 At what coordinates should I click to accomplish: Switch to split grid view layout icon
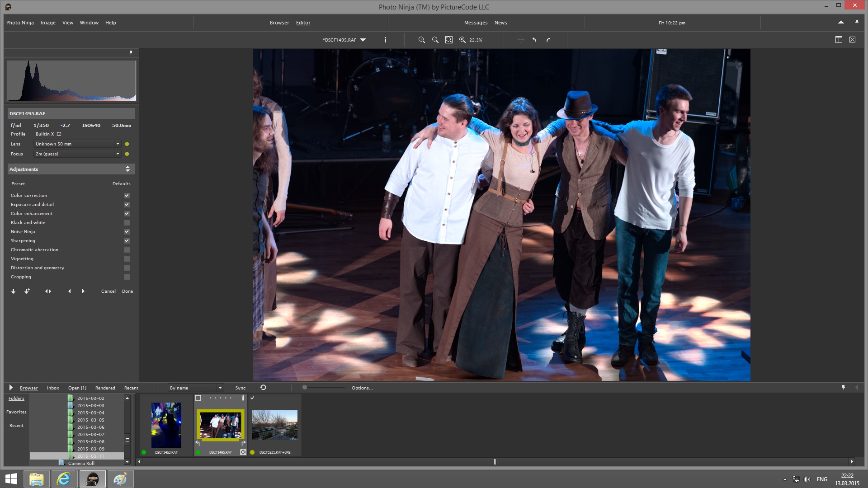click(x=839, y=40)
